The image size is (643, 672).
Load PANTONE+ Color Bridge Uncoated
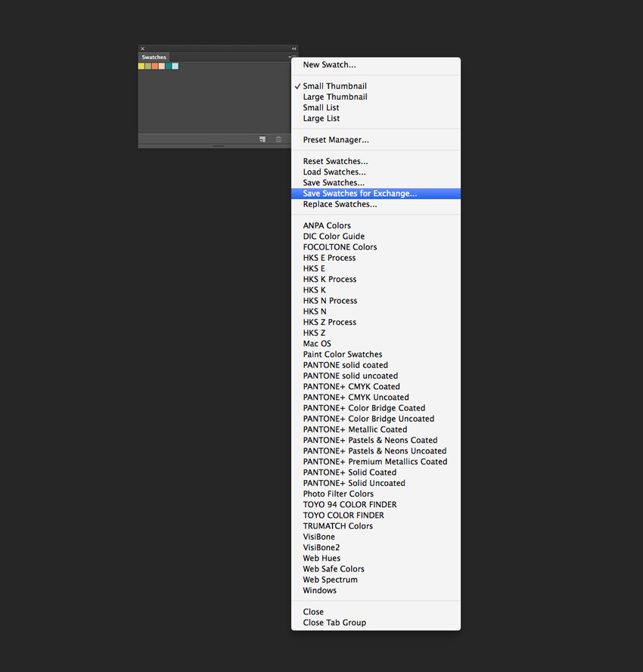[x=376, y=418]
